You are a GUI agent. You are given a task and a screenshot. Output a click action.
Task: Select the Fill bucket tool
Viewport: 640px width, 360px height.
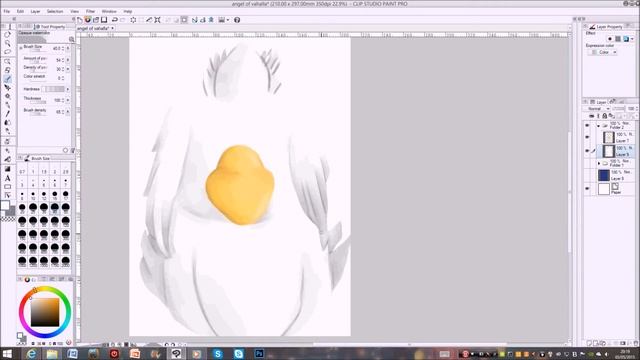[x=7, y=159]
